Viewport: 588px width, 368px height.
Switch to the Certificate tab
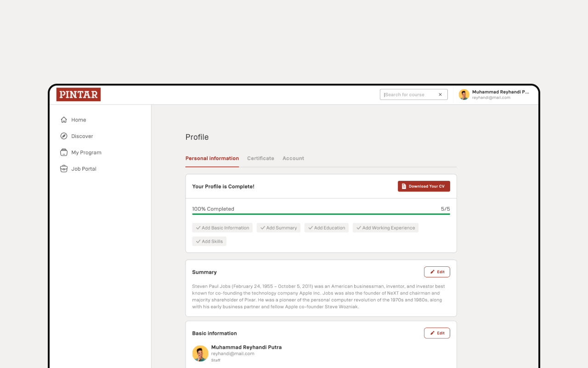pos(260,158)
